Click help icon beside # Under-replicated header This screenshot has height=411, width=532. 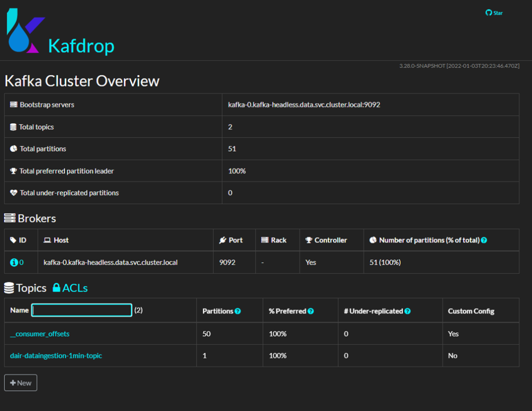[407, 311]
